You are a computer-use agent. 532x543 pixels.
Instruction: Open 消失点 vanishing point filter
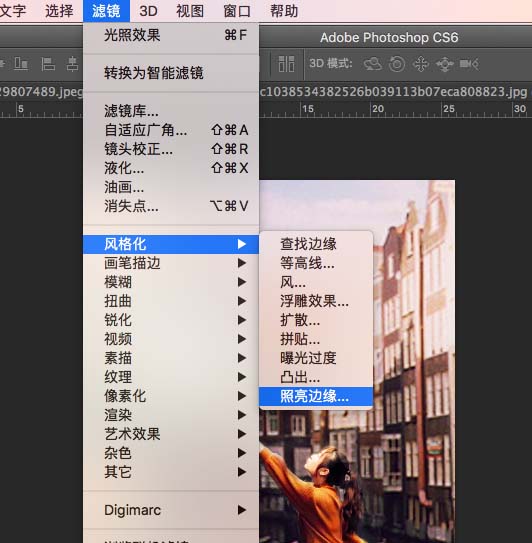pos(171,206)
